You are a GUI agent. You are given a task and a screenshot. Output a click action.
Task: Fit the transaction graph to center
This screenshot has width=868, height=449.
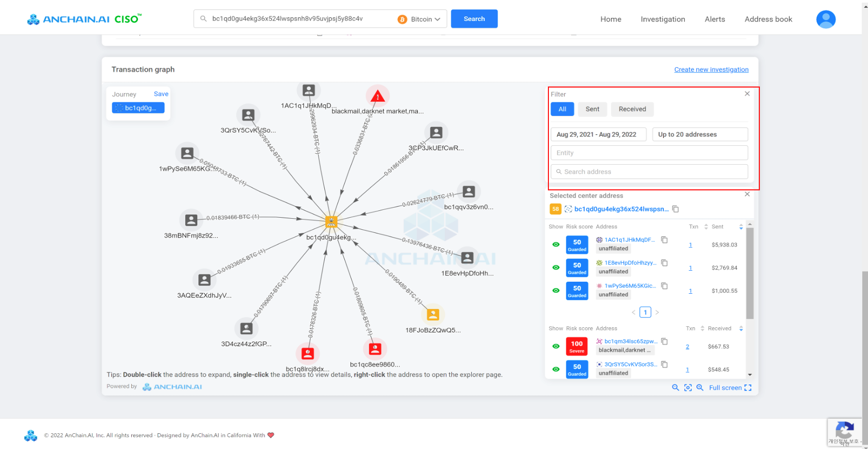click(688, 388)
